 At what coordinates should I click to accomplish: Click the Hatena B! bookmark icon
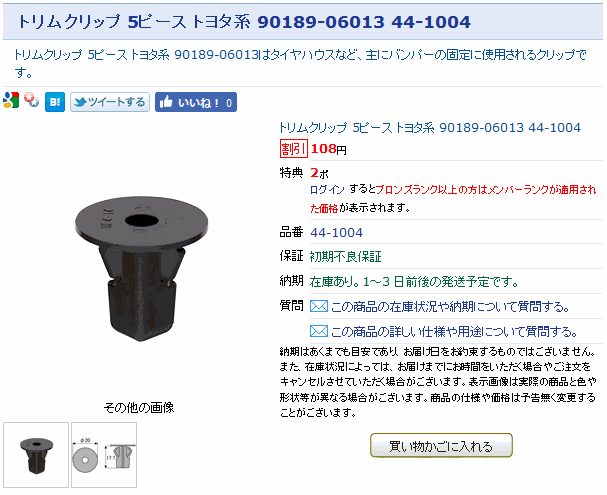[55, 102]
